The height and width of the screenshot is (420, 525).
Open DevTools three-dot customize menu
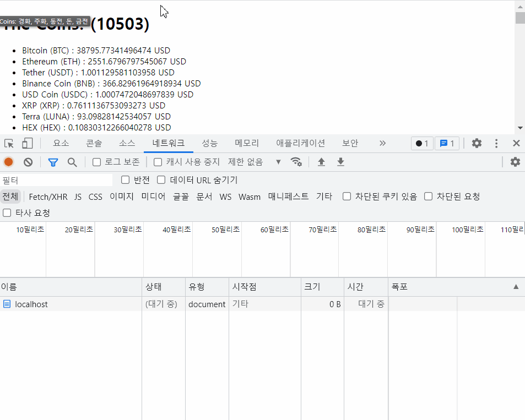click(x=496, y=144)
